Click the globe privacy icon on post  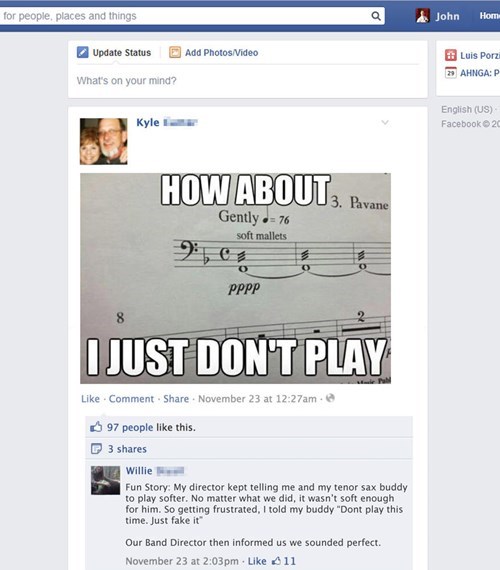pos(330,398)
